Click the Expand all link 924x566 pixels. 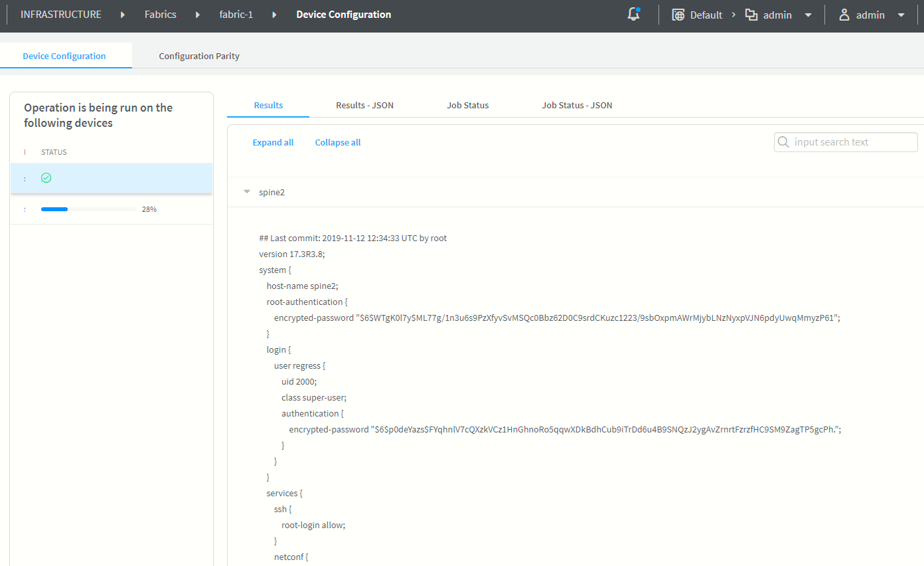coord(273,142)
